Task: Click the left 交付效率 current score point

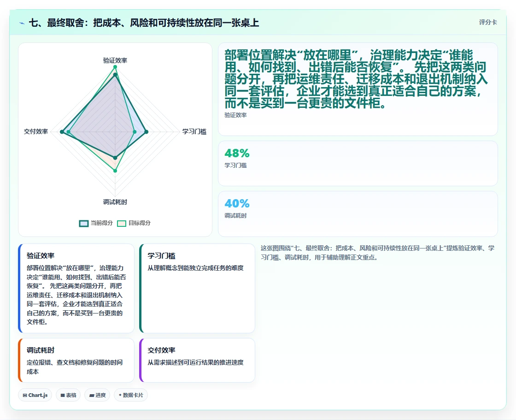Action: [62, 132]
